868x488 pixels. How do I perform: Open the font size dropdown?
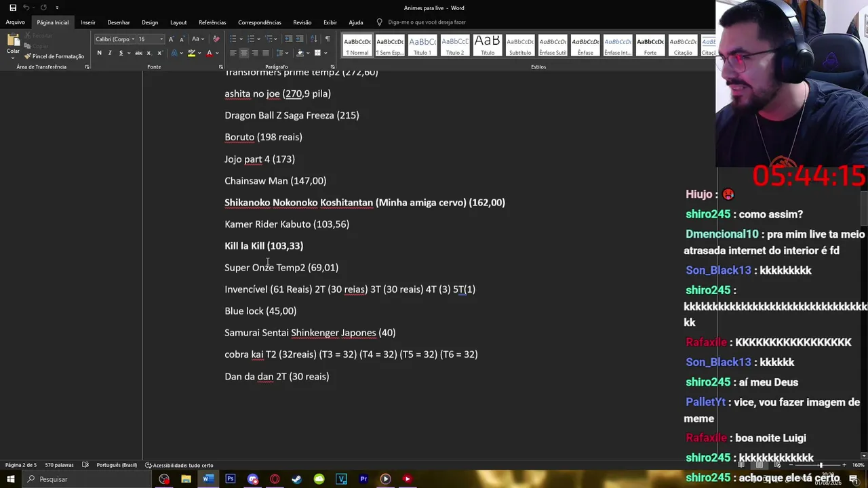(x=161, y=39)
